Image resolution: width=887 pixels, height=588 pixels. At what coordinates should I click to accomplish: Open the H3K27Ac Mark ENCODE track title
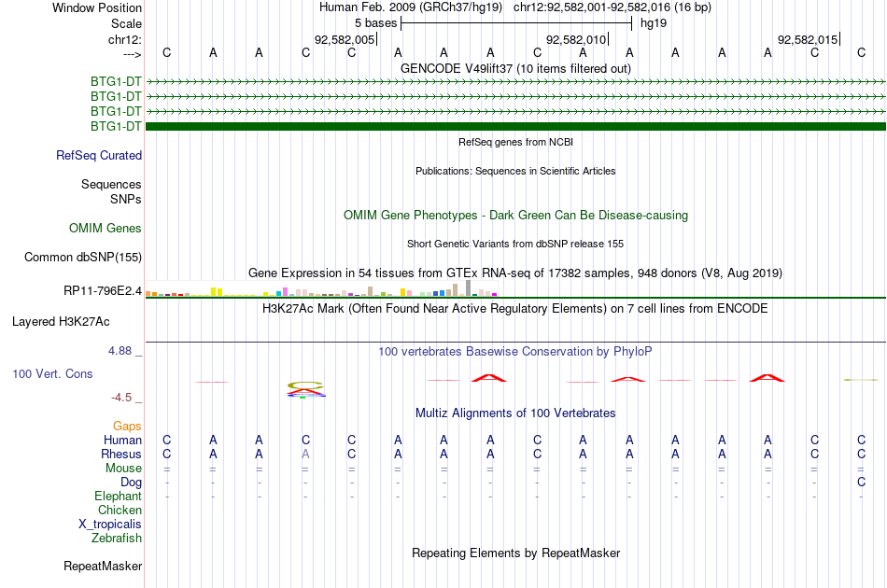515,309
